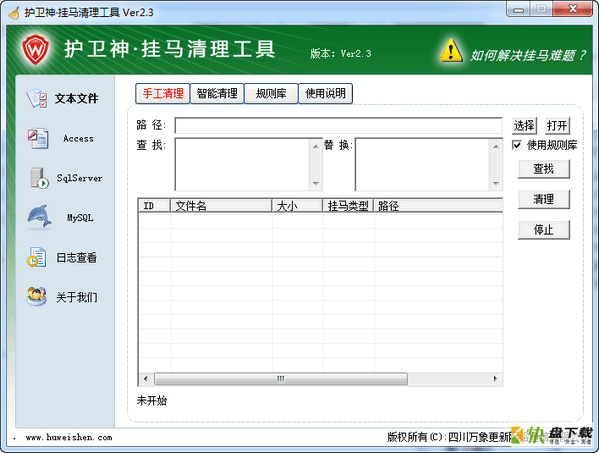Switch to the 智能清理 tab
The image size is (599, 453).
(217, 94)
